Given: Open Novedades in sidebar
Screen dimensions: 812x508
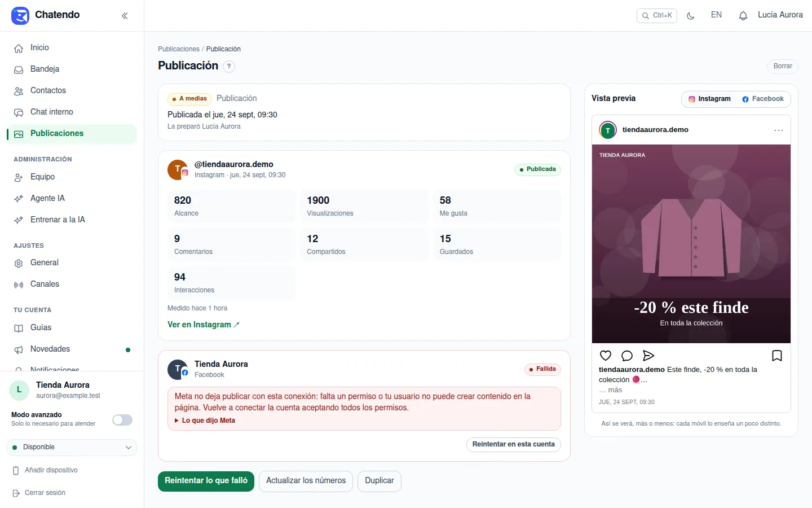Looking at the screenshot, I should [72, 349].
